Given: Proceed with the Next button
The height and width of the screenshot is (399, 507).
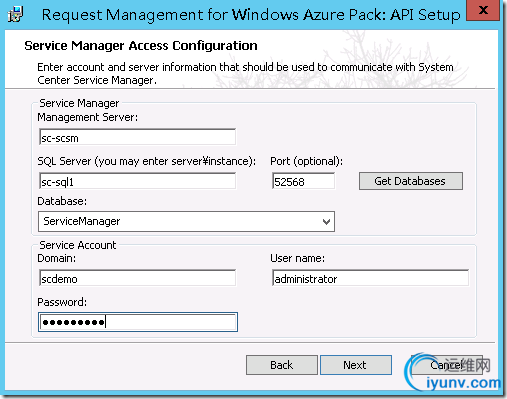Looking at the screenshot, I should point(356,365).
